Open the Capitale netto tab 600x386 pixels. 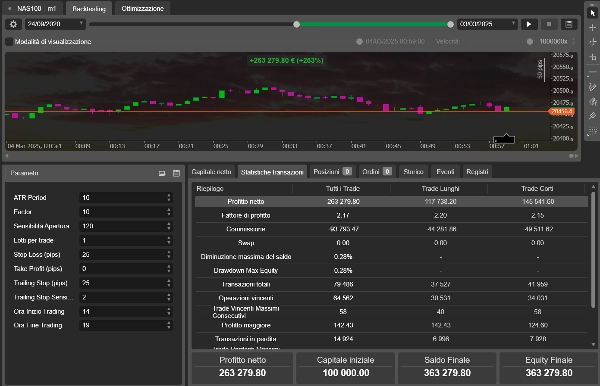click(211, 172)
